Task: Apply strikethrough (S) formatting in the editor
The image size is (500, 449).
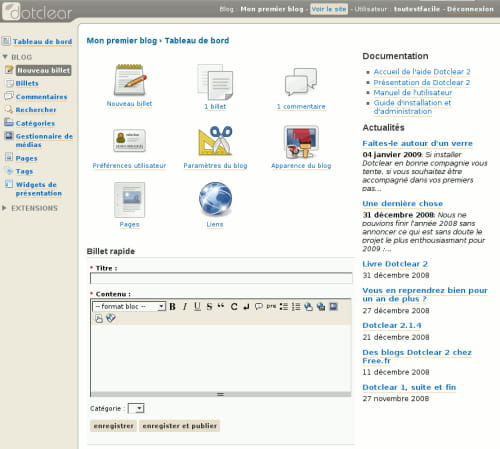Action: tap(209, 306)
